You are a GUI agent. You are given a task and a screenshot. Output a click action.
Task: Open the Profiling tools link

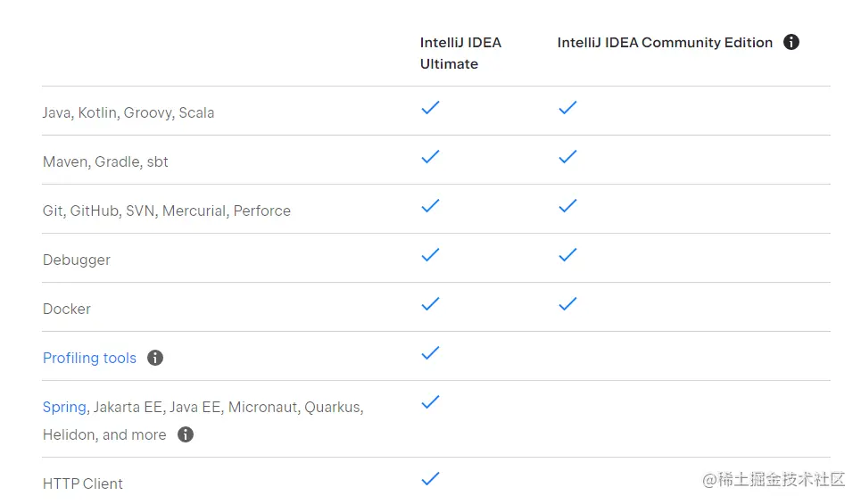tap(89, 358)
